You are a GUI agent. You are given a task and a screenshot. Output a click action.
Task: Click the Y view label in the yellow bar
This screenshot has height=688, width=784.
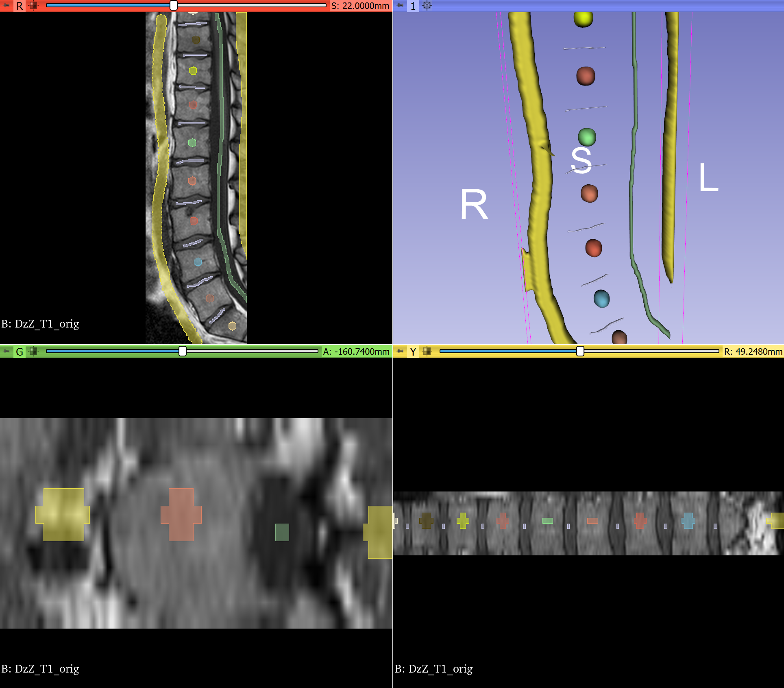click(413, 352)
